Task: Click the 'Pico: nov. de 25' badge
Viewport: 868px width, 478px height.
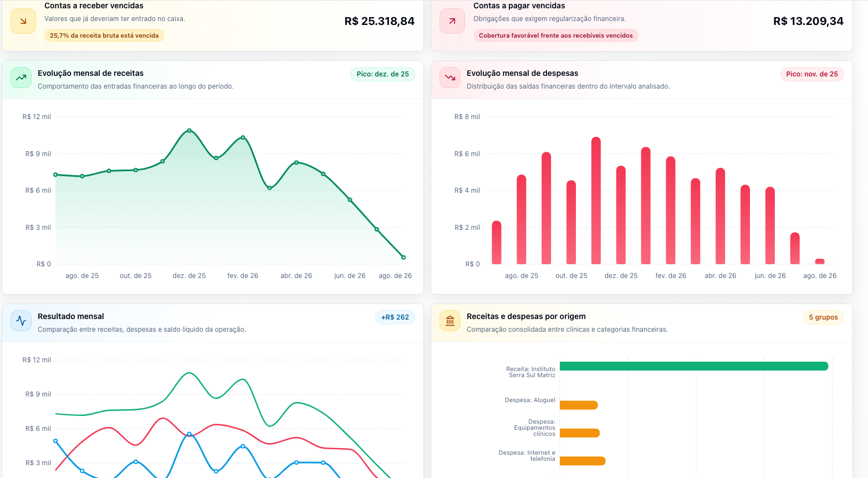Action: 812,74
